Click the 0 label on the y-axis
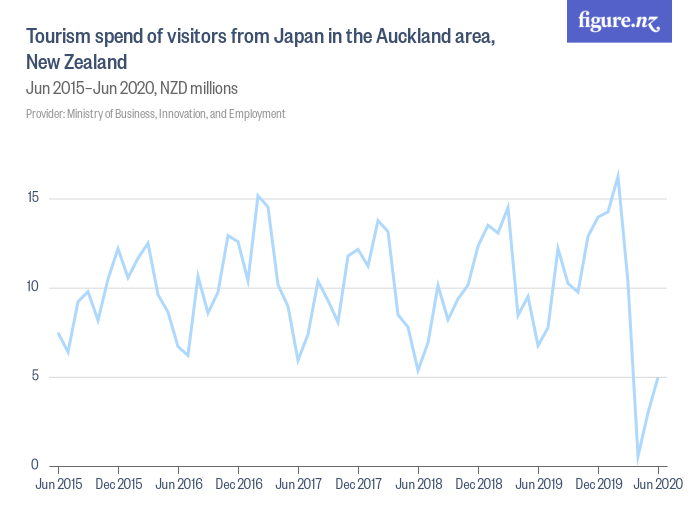Viewport: 700px width, 525px height. pos(35,466)
